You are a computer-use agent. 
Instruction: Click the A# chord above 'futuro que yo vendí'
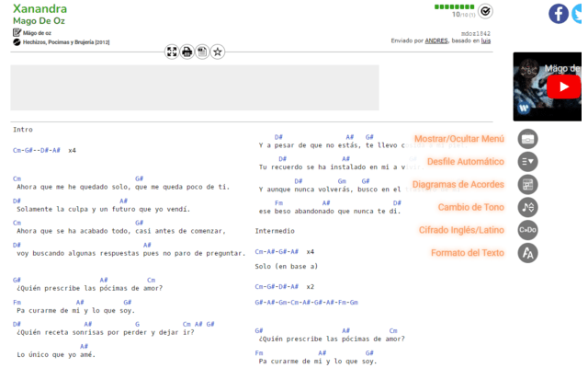(x=123, y=201)
